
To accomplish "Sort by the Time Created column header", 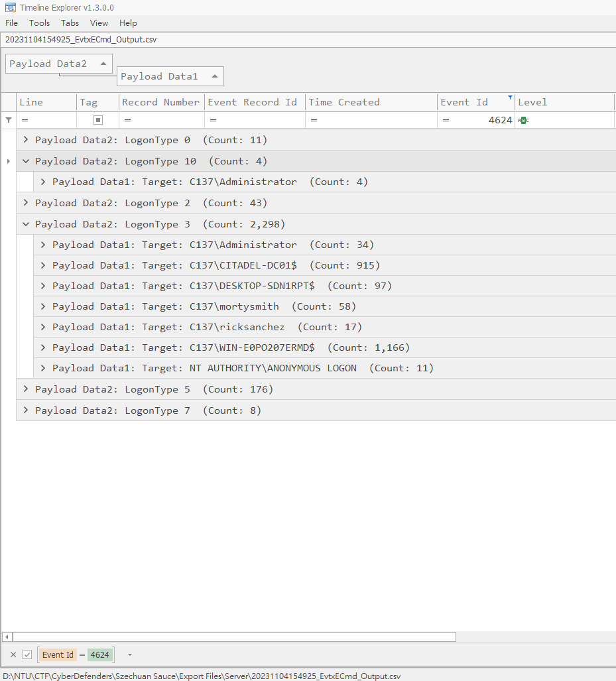I will [x=371, y=102].
